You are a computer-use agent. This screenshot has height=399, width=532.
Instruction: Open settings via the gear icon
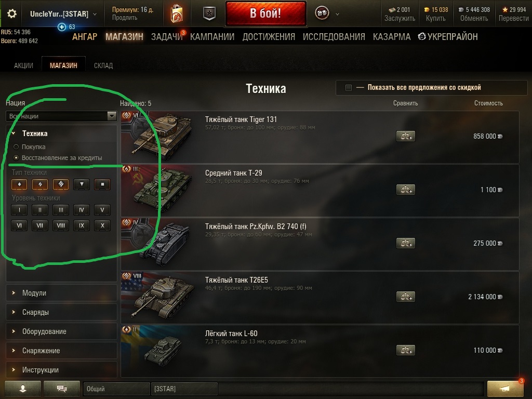pyautogui.click(x=12, y=14)
